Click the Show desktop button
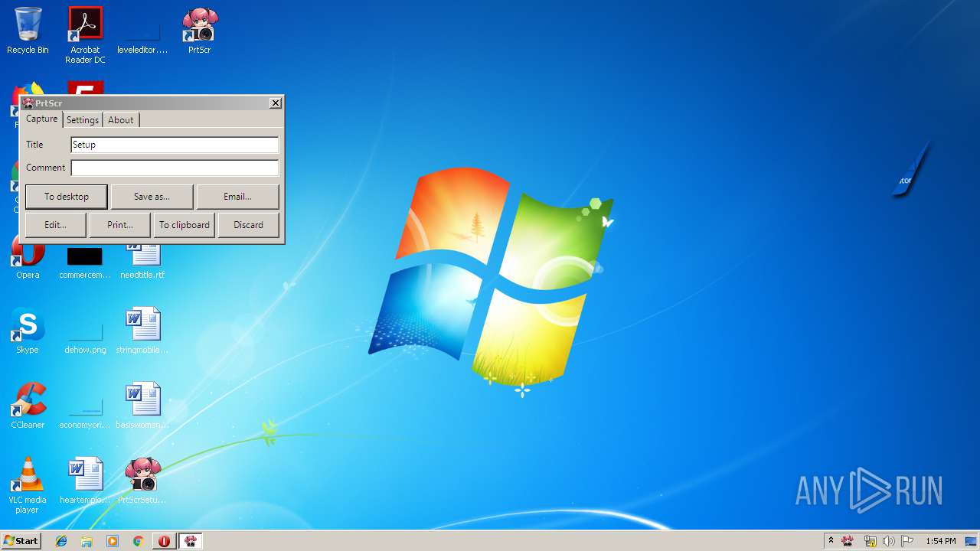This screenshot has width=980, height=551. [x=971, y=541]
